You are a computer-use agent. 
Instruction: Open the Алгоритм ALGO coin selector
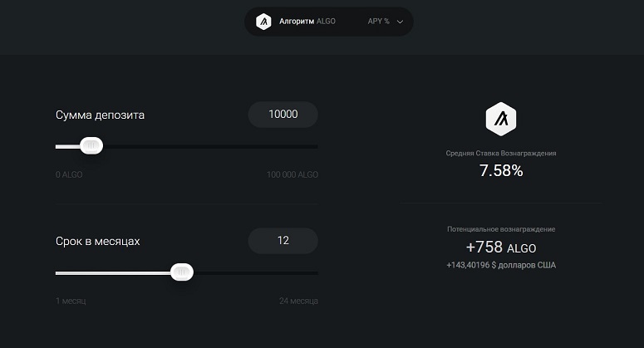click(x=328, y=22)
